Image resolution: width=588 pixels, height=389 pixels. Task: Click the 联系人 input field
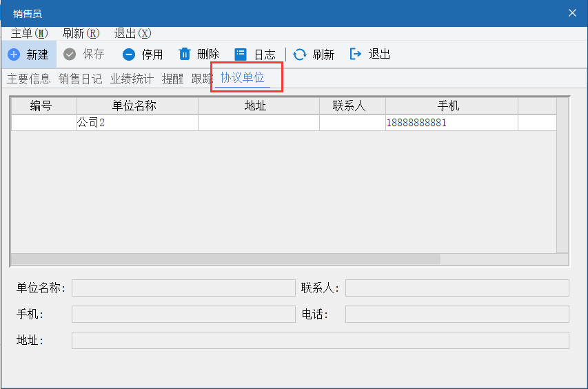click(x=456, y=288)
